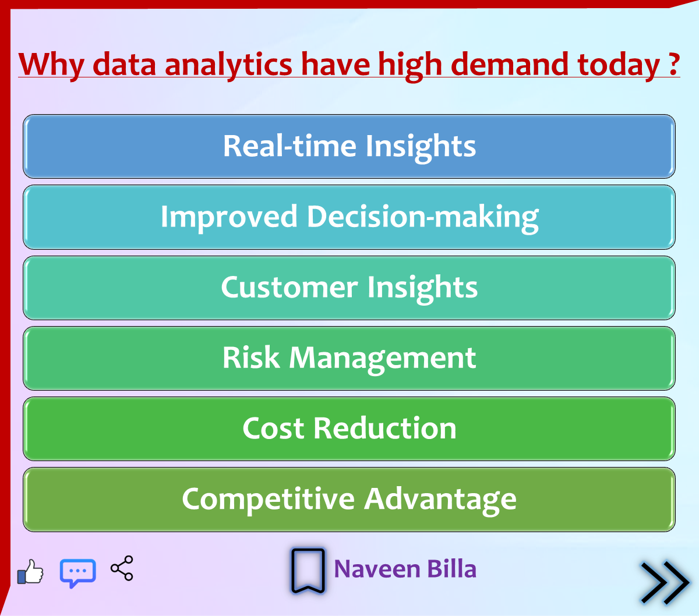Screen dimensions: 699x616
Task: Open the Naveen Billa author name
Action: 405,569
